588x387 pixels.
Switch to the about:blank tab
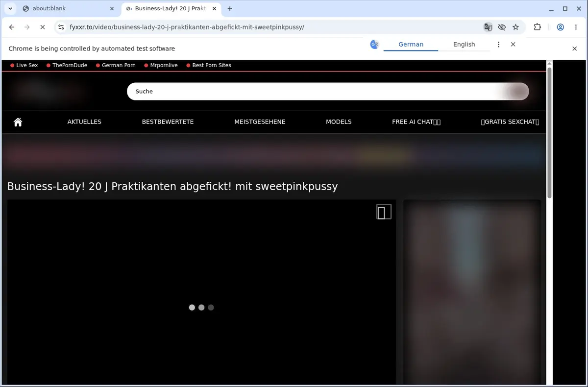(x=68, y=8)
